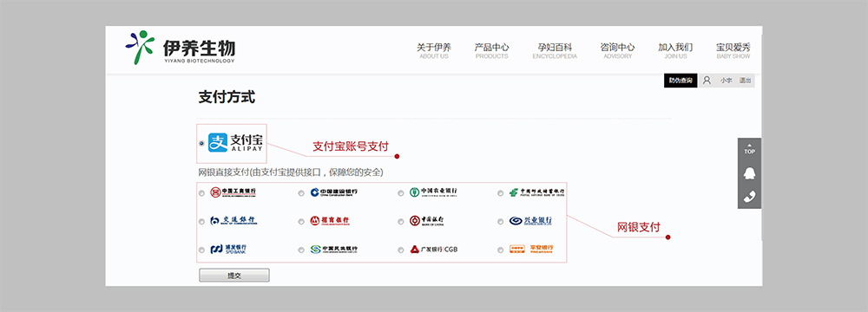
Task: Click the telephone icon in side panel
Action: (x=749, y=197)
